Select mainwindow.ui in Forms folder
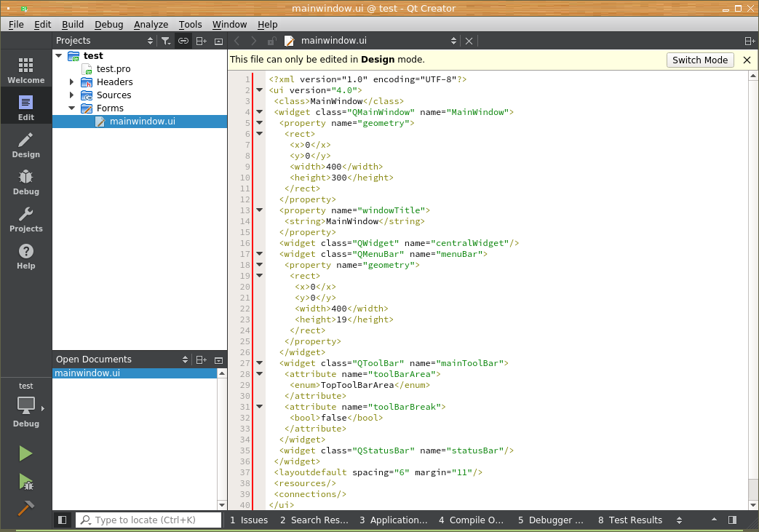Screen dimensions: 759x532 pos(140,121)
